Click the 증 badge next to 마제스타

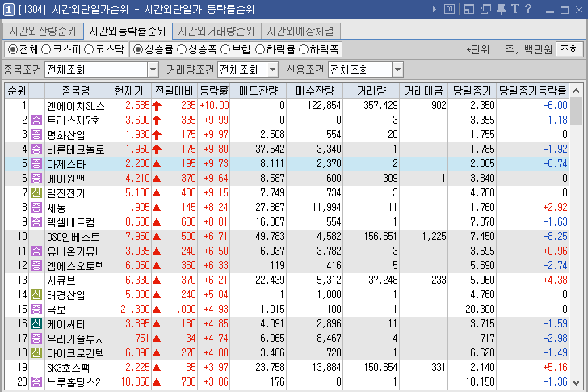[x=36, y=163]
